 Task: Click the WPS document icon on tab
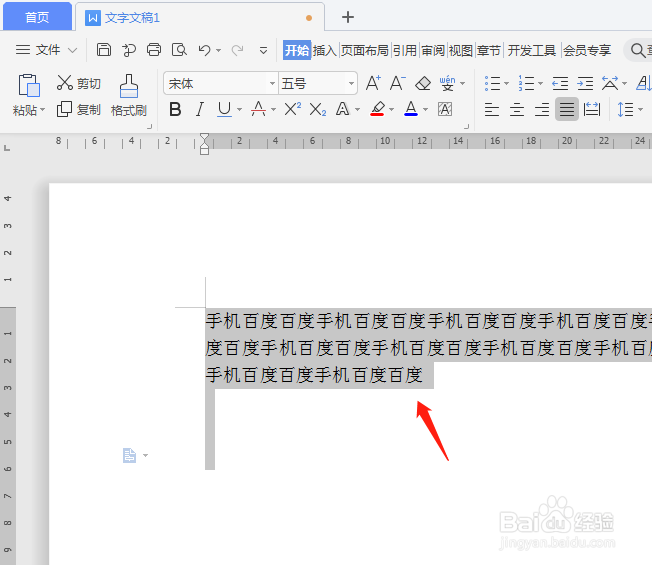93,18
